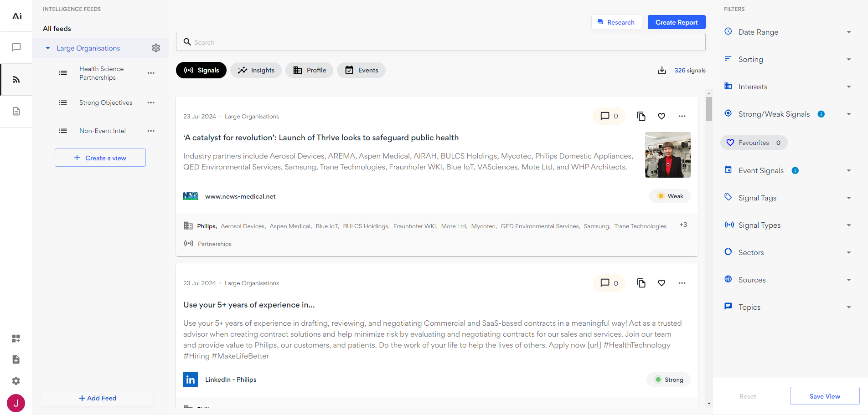Screen dimensions: 868x415
Task: Collapse the Large Organisations feed tree
Action: [48, 48]
